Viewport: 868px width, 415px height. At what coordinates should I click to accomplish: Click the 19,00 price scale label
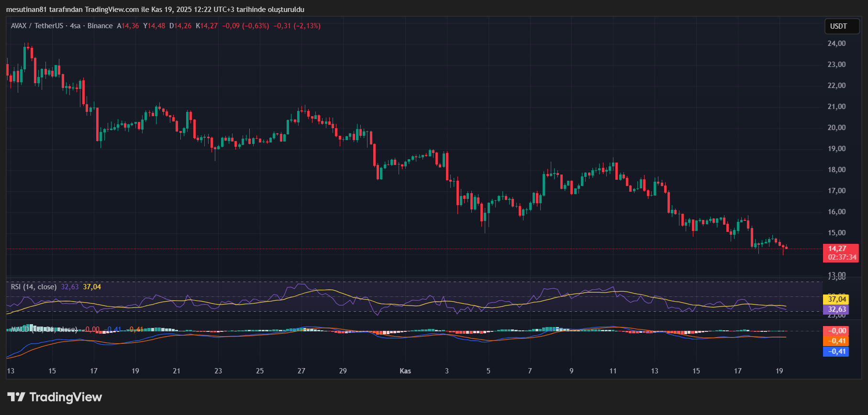point(836,149)
